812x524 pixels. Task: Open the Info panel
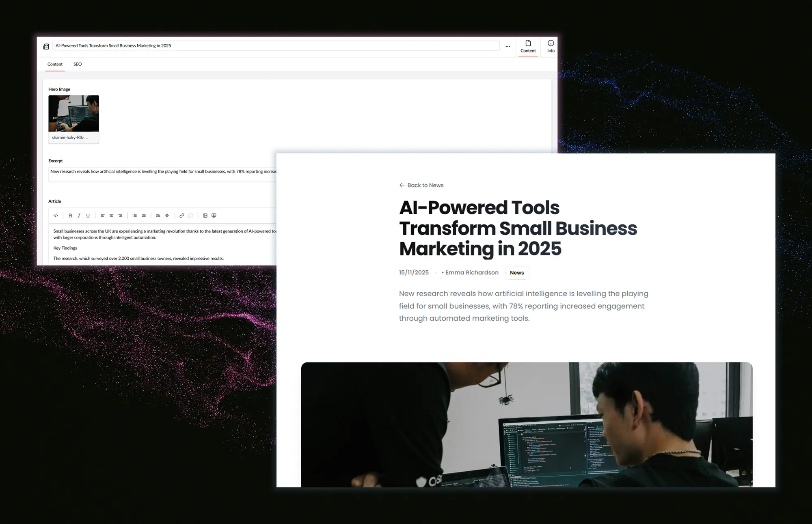[551, 46]
